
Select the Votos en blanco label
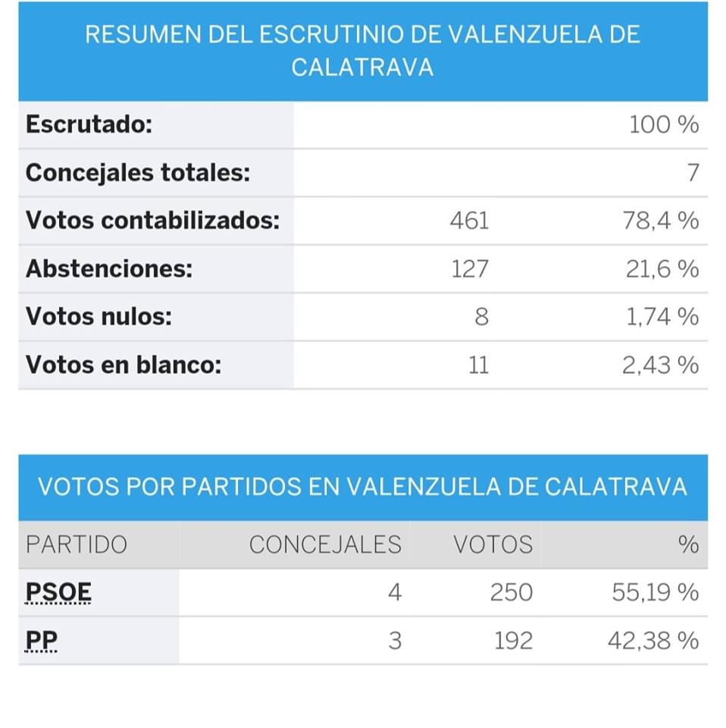(124, 366)
